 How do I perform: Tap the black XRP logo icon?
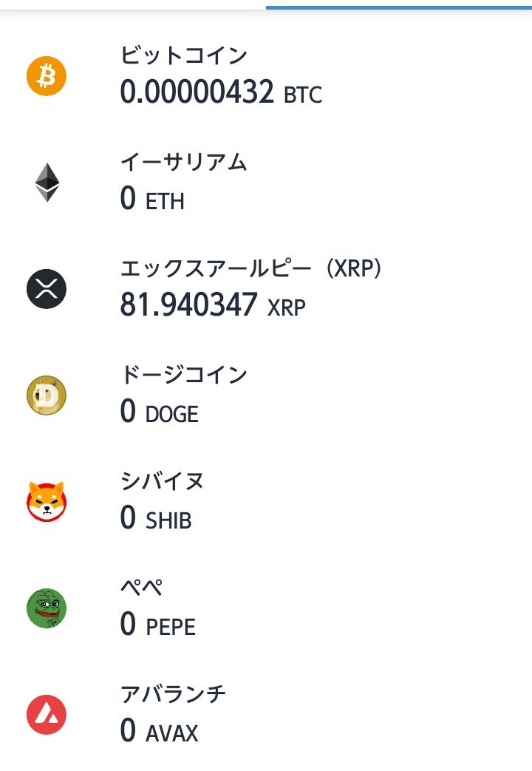[x=47, y=288]
